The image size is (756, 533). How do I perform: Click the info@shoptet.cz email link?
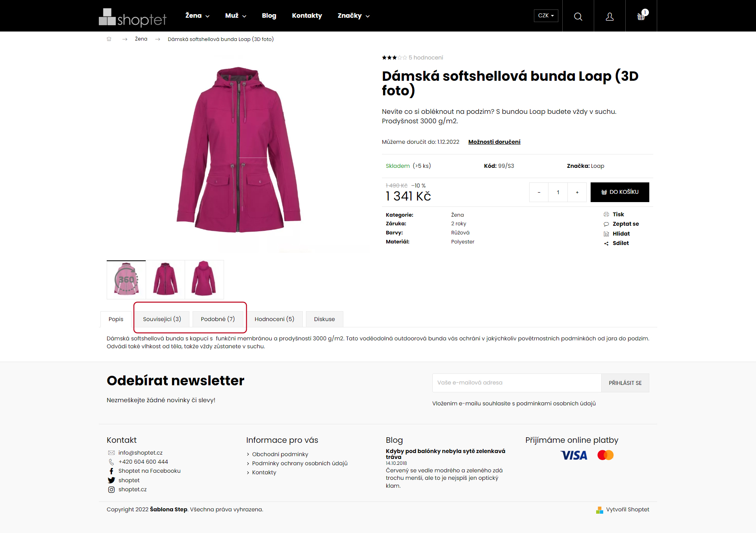(x=140, y=453)
